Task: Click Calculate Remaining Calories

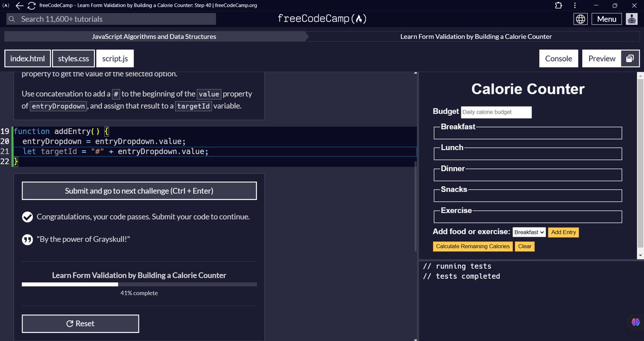Action: 472,246
